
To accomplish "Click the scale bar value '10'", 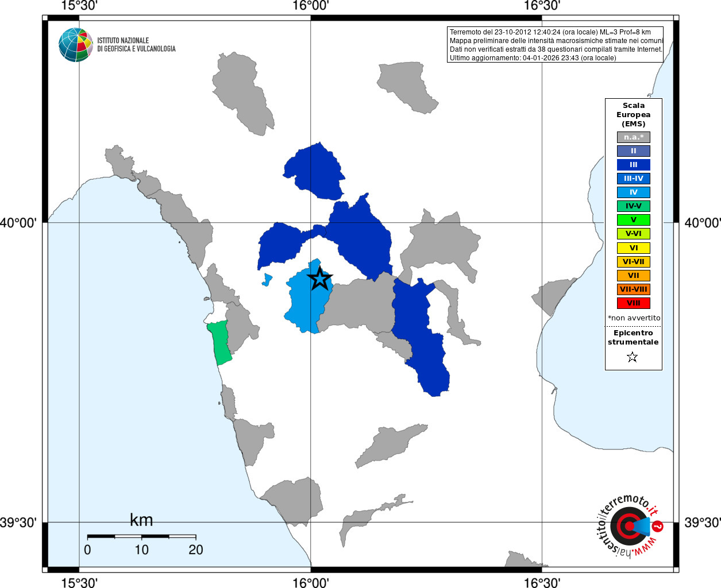I will click(141, 550).
